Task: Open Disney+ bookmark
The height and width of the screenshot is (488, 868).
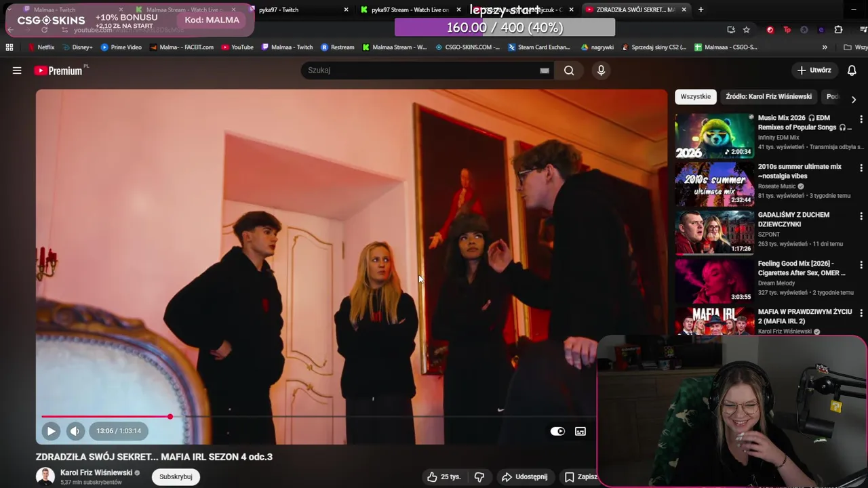Action: tap(77, 47)
